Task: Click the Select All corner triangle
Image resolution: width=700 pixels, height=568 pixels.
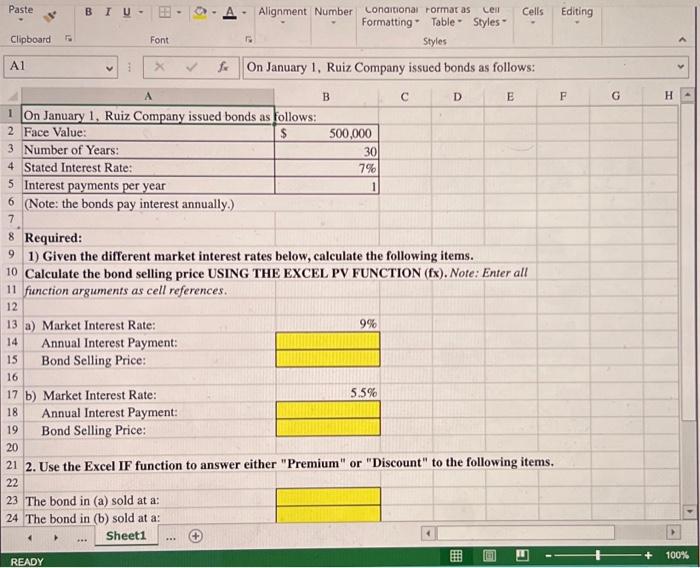Action: click(12, 96)
